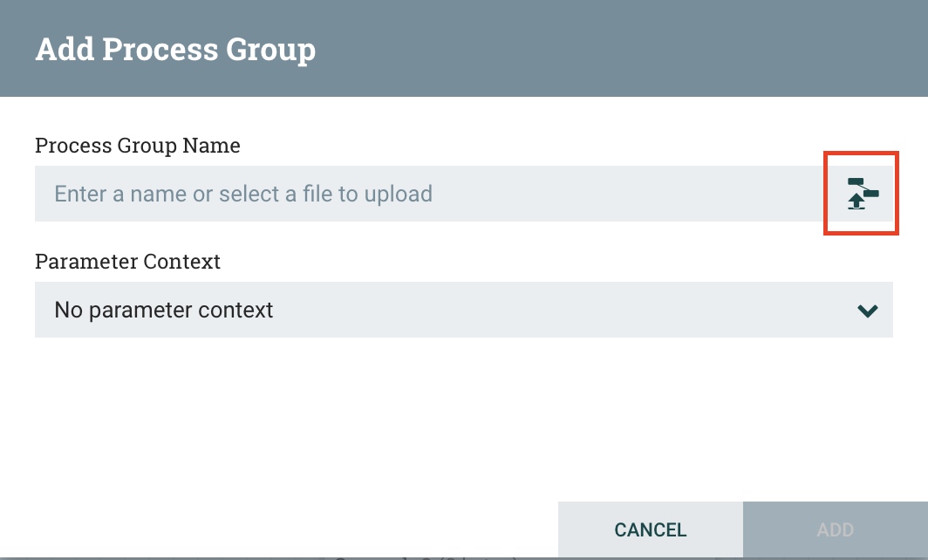Click the 'Add Process Group' dialog title
The image size is (928, 560).
[x=175, y=49]
